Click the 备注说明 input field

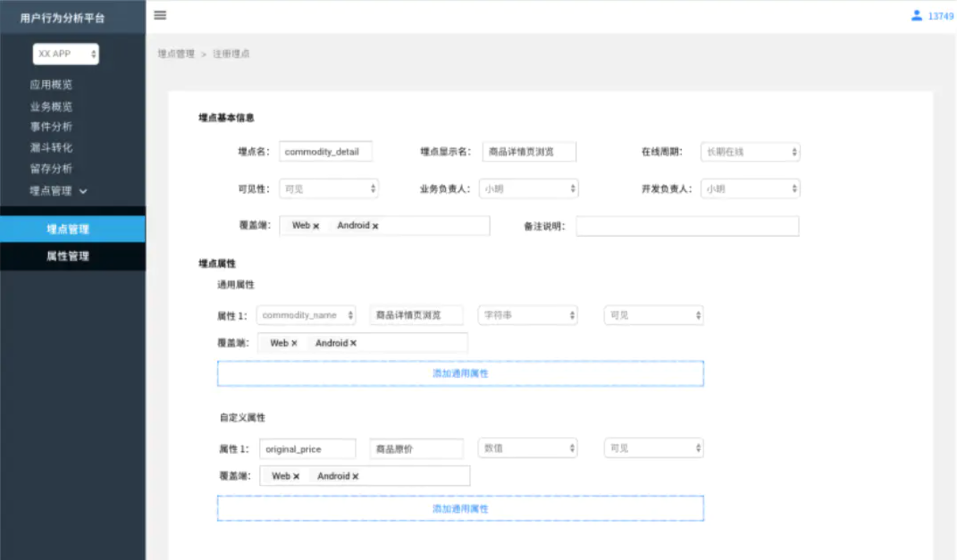coord(687,226)
